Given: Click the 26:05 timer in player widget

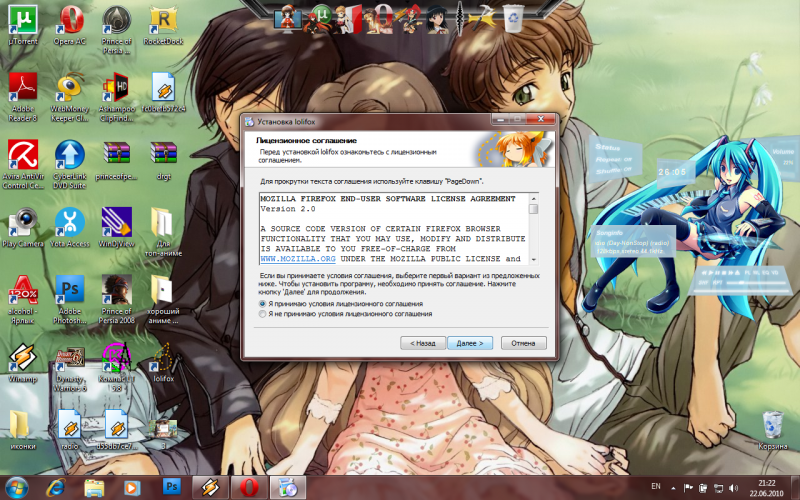Looking at the screenshot, I should (x=672, y=172).
